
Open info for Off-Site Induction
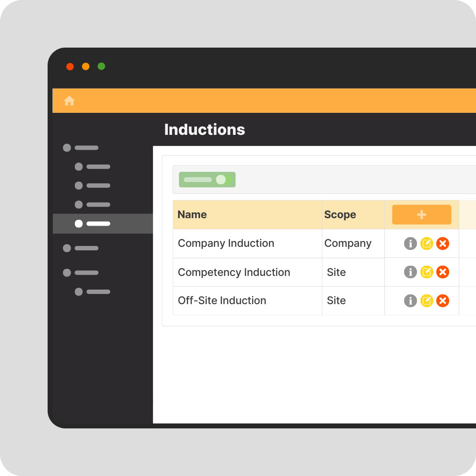tap(410, 301)
